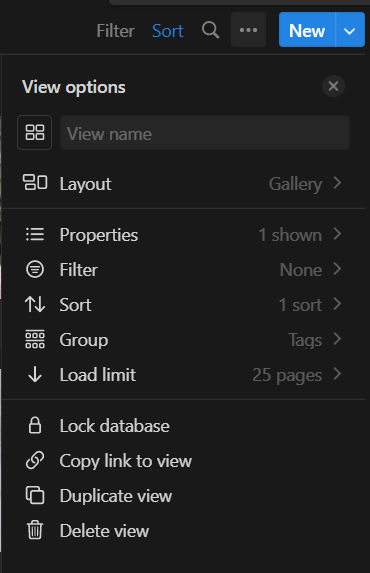Click the View options panel title

tap(73, 87)
